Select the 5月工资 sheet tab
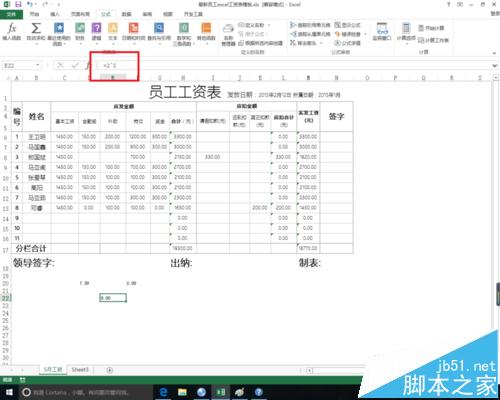 [53, 370]
